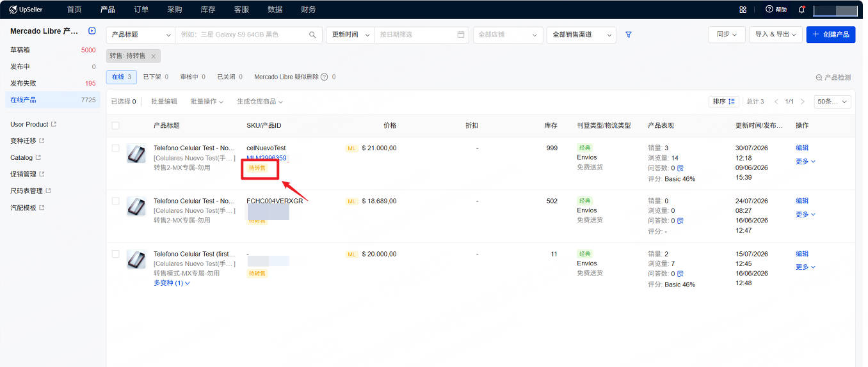Toggle the select-all checkbox in table header
The height and width of the screenshot is (367, 868).
115,125
